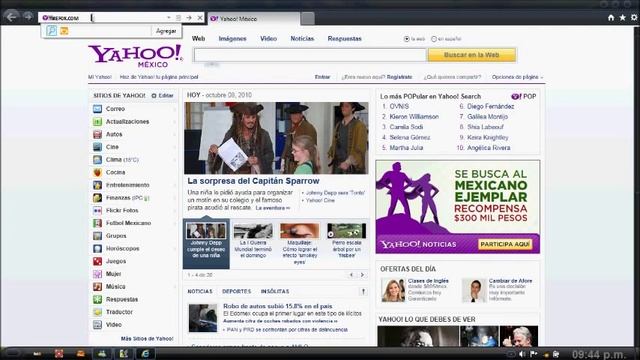This screenshot has width=640, height=360.
Task: Open the Traductor icon in the sidebar
Action: (x=97, y=312)
